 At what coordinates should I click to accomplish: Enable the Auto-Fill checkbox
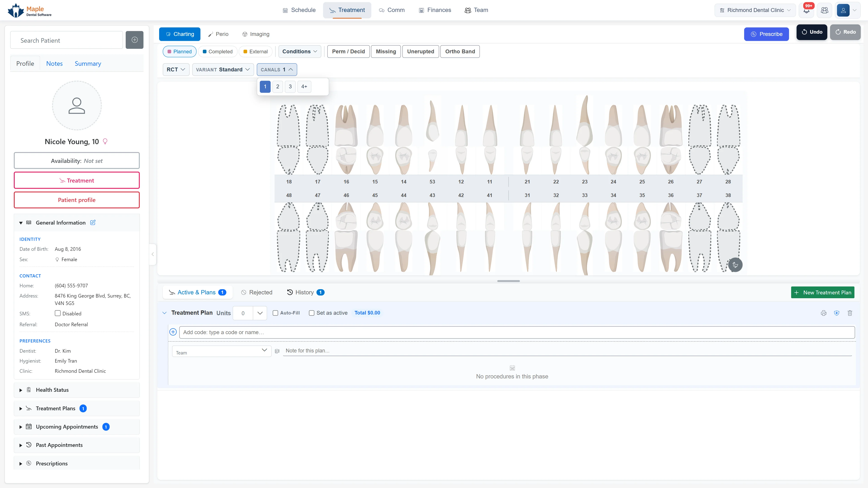pos(275,313)
